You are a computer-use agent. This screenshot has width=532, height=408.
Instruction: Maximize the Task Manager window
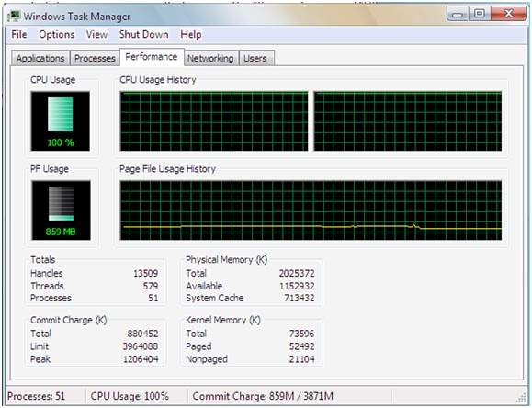click(x=480, y=14)
